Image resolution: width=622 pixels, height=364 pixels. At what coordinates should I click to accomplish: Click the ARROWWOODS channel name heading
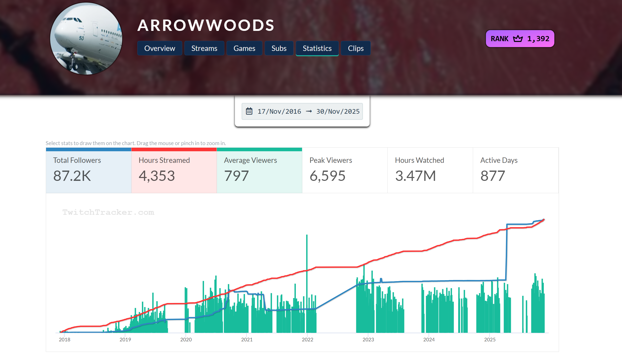[206, 25]
